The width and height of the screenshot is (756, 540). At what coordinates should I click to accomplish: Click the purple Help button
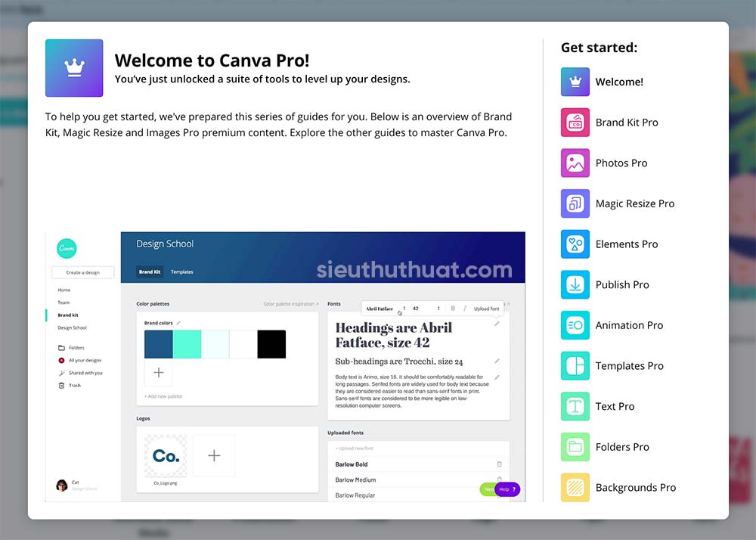click(x=508, y=489)
